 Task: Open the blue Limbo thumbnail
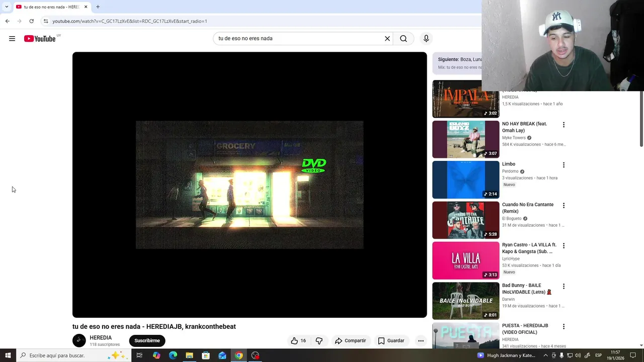click(x=466, y=179)
